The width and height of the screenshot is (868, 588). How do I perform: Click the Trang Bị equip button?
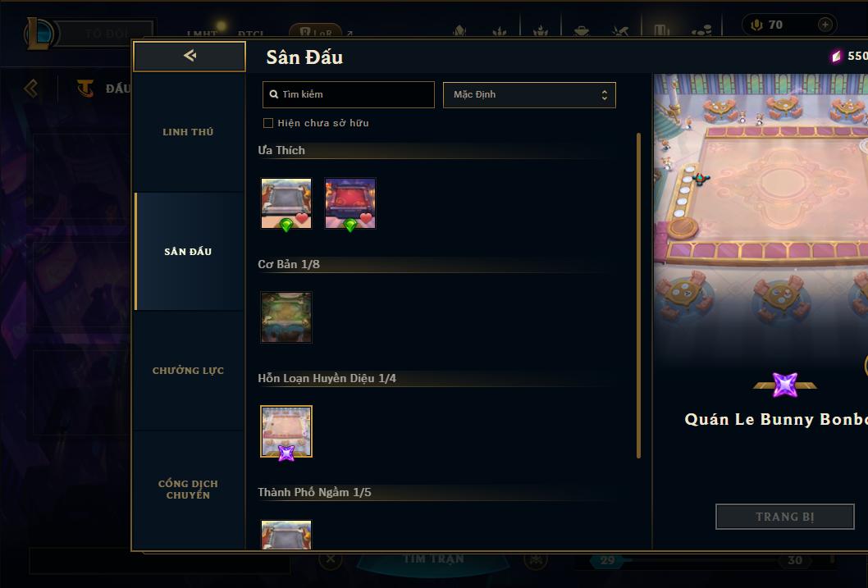point(785,517)
